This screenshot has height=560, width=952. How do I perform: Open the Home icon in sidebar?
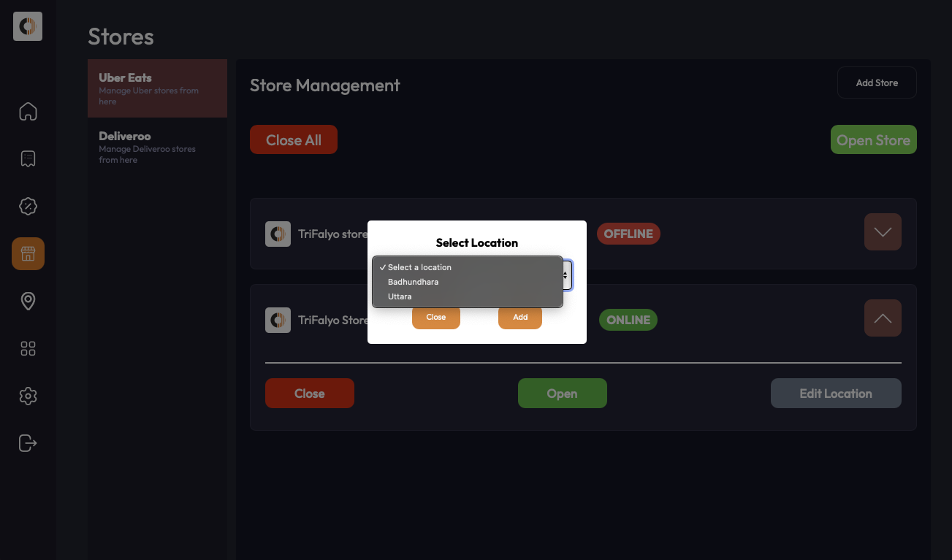pos(28,112)
